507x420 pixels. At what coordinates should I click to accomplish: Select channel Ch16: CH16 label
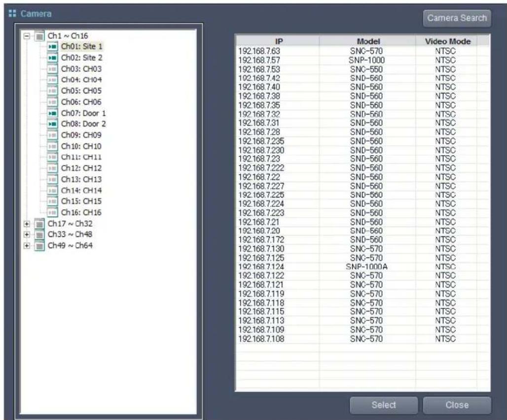[81, 213]
